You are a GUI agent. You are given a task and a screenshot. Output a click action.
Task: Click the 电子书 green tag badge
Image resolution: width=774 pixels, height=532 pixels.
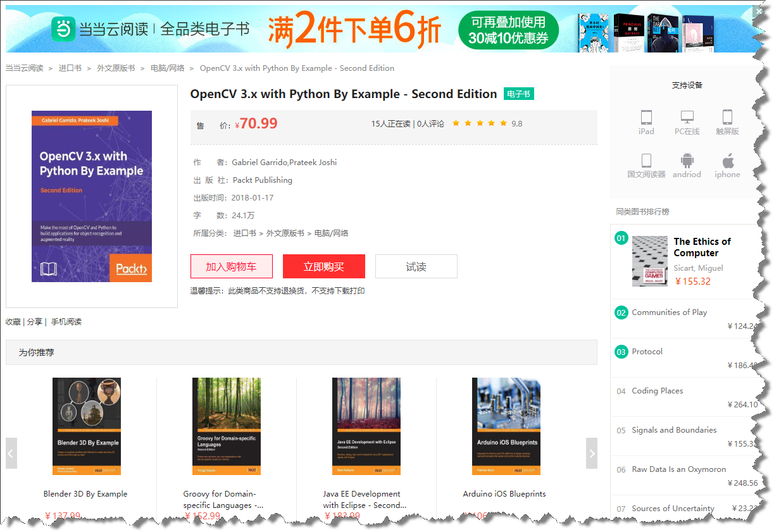[x=519, y=94]
